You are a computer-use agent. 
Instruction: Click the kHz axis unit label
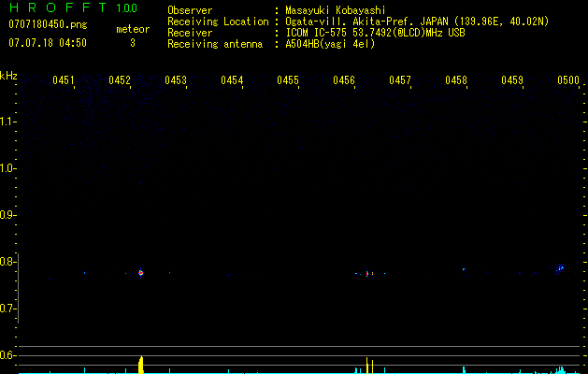pos(8,76)
